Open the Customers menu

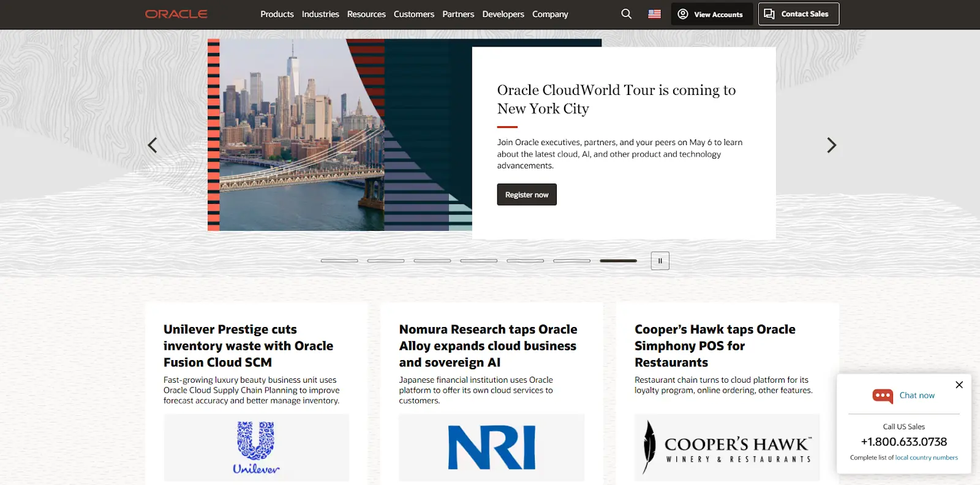(414, 14)
